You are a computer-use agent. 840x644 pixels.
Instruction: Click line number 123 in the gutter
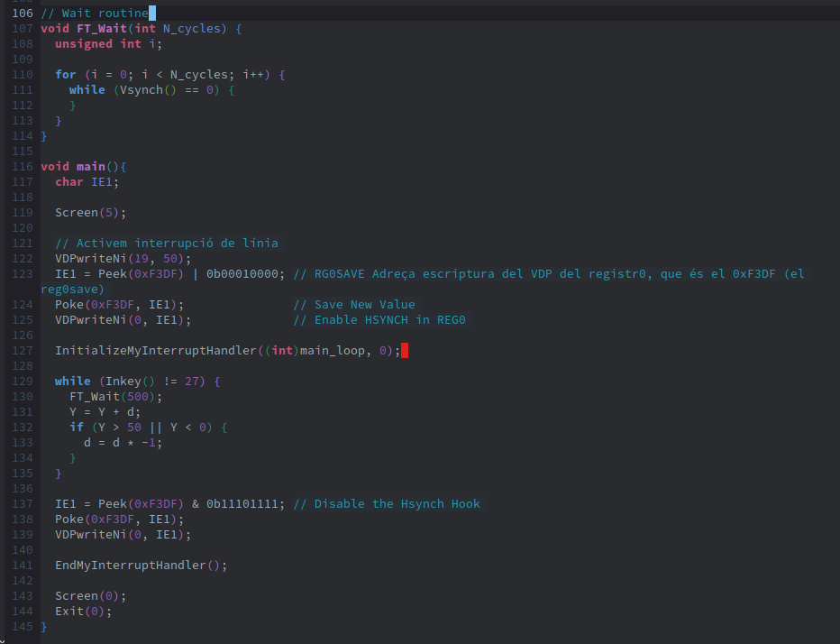pos(23,274)
